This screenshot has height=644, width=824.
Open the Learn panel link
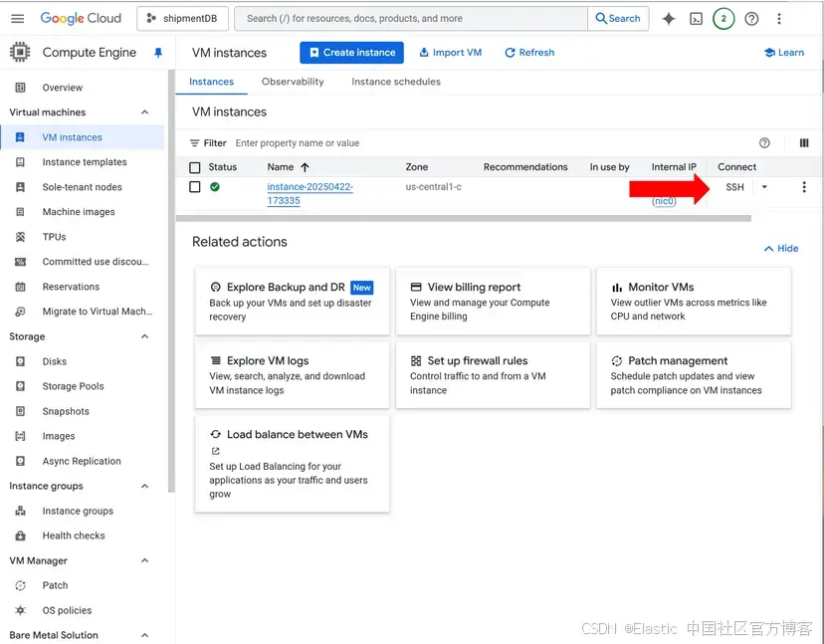pos(784,53)
